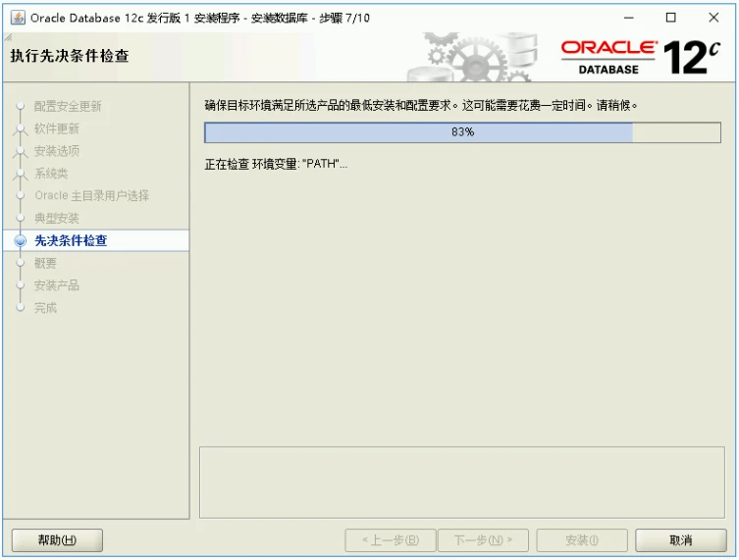Minimize the installer window
Image resolution: width=739 pixels, height=560 pixels.
pyautogui.click(x=629, y=18)
